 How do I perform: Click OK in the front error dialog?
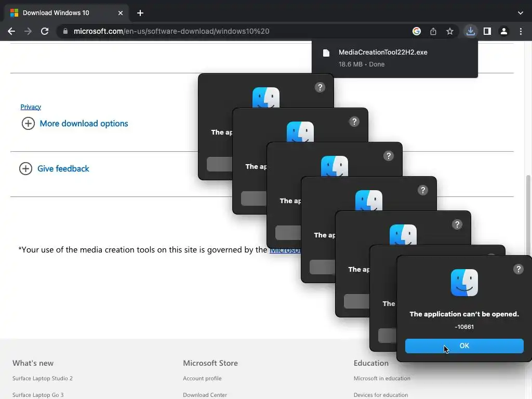click(x=464, y=345)
